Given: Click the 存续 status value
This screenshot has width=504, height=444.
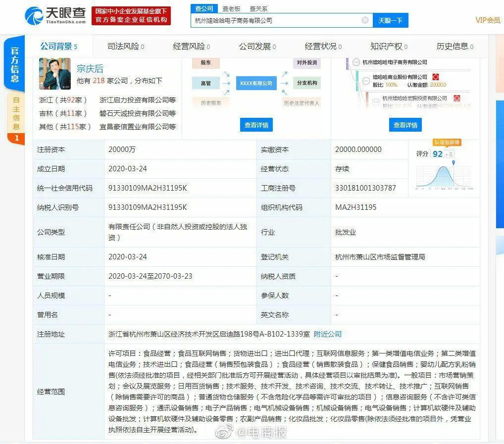Looking at the screenshot, I should tap(342, 169).
